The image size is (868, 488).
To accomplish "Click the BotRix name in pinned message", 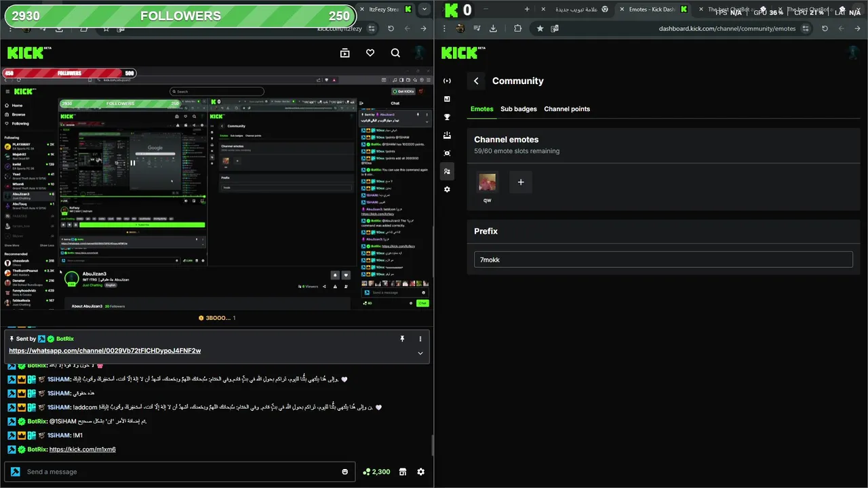I will [65, 339].
